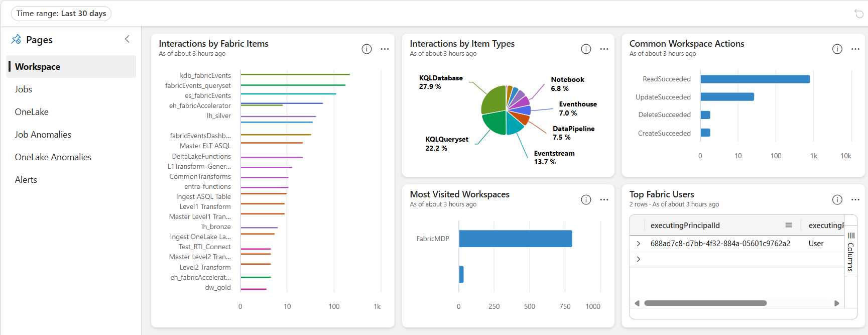Open executingPrincipalId column menu

click(x=789, y=226)
